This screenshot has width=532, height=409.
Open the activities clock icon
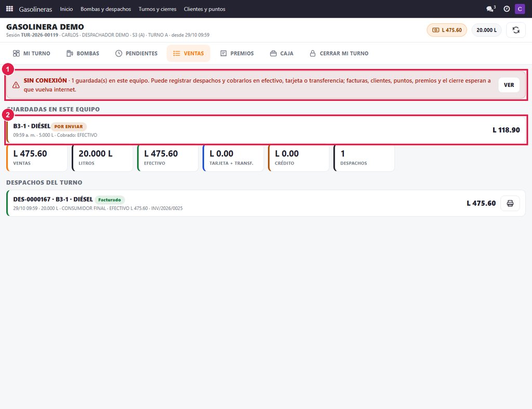(507, 9)
